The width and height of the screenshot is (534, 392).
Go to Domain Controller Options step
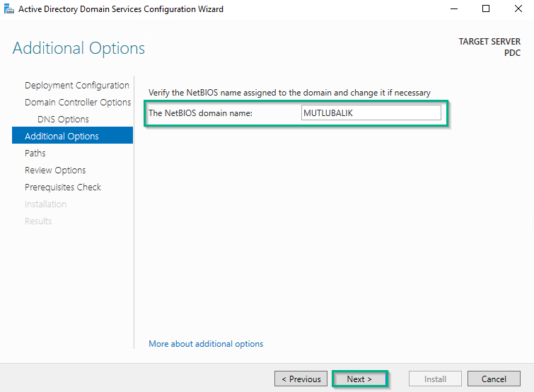coord(78,102)
